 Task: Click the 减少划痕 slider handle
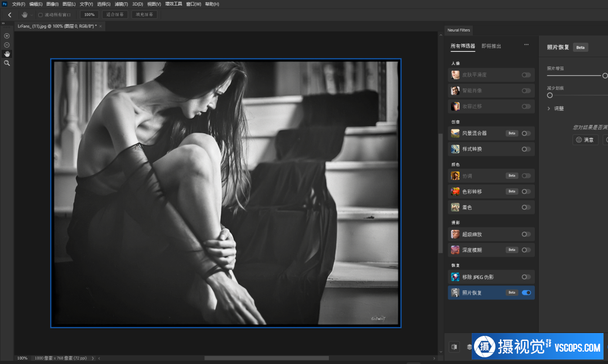[x=550, y=96]
